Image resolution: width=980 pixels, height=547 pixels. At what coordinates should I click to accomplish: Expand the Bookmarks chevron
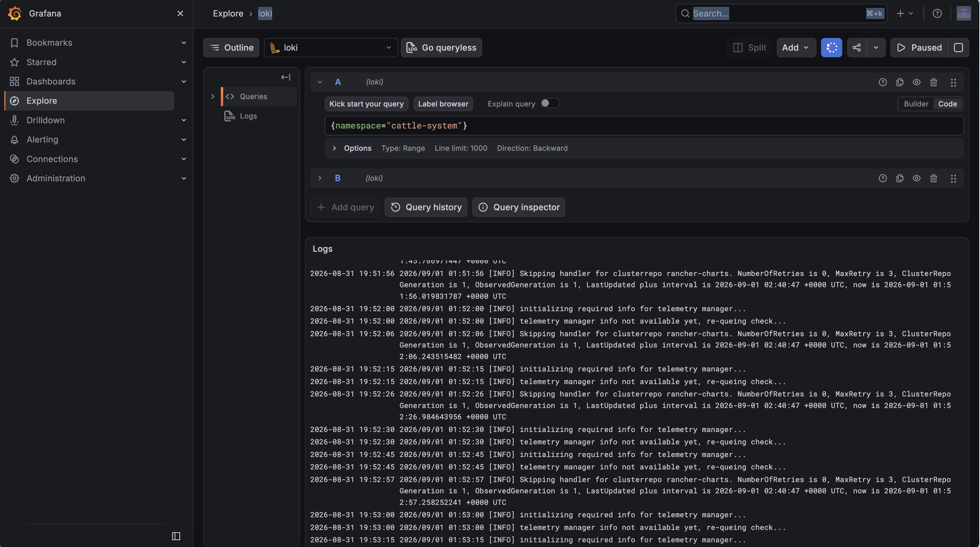[184, 43]
